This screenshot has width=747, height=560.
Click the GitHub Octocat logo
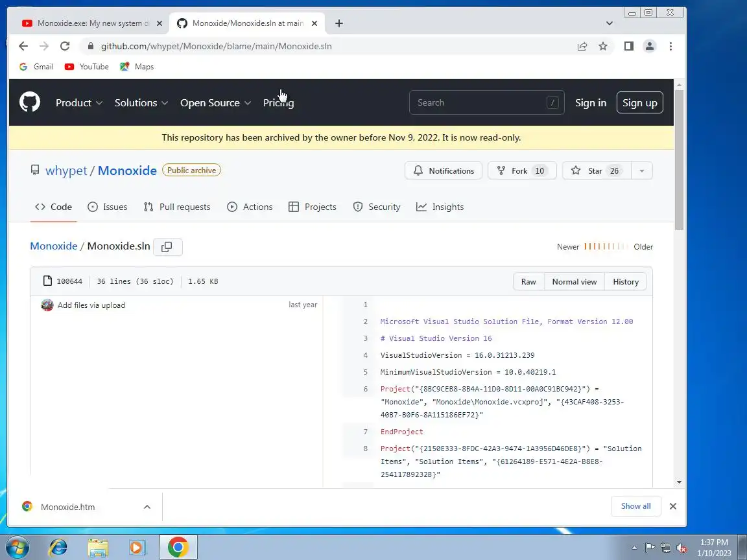click(x=30, y=102)
